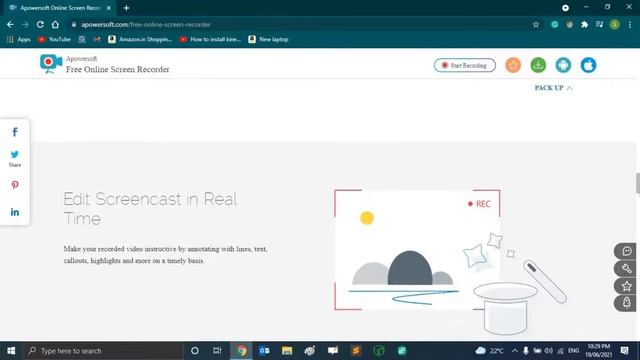Open the YouTube bookmark
Screen dimensions: 640x360
click(54, 39)
